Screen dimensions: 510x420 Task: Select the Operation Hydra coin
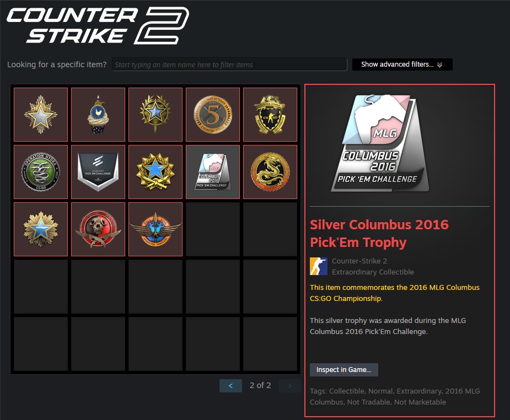(x=41, y=171)
